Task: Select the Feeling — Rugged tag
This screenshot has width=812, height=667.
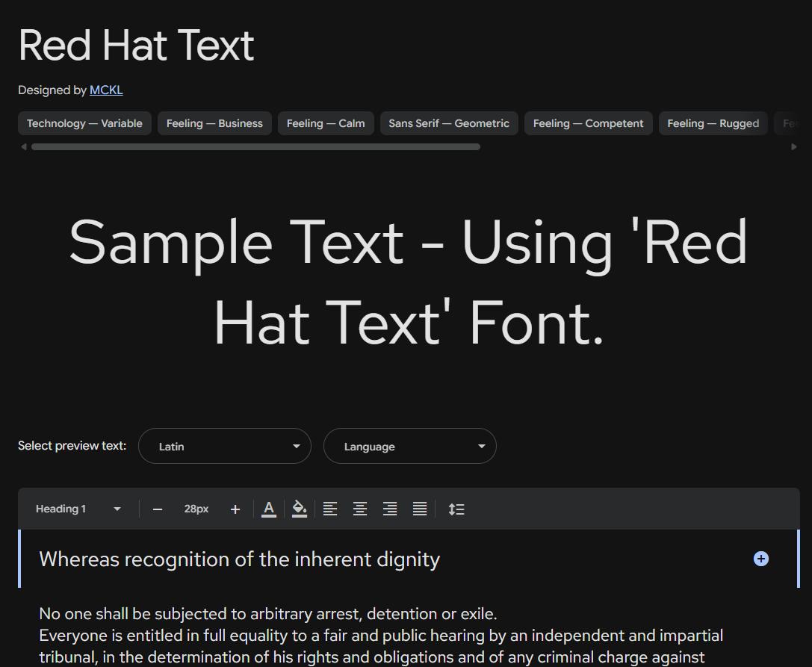Action: point(713,123)
